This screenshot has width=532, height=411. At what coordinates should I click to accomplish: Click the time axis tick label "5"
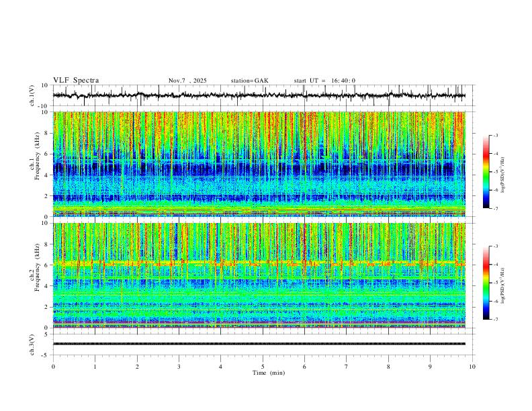pyautogui.click(x=263, y=367)
